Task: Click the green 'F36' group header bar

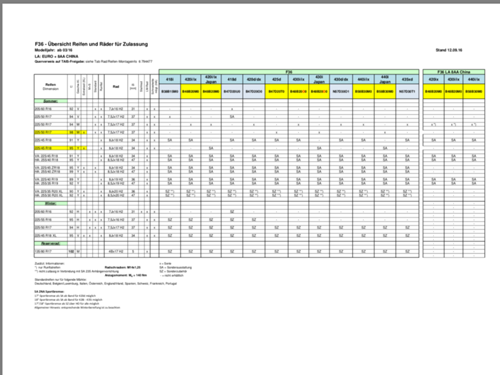Action: 289,72
